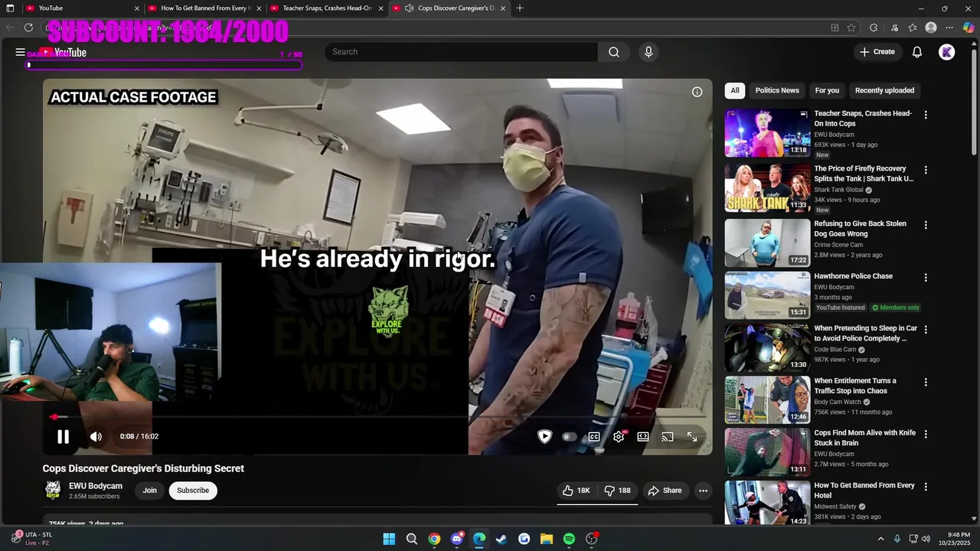Viewport: 980px width, 551px height.
Task: Share the video
Action: (x=665, y=491)
